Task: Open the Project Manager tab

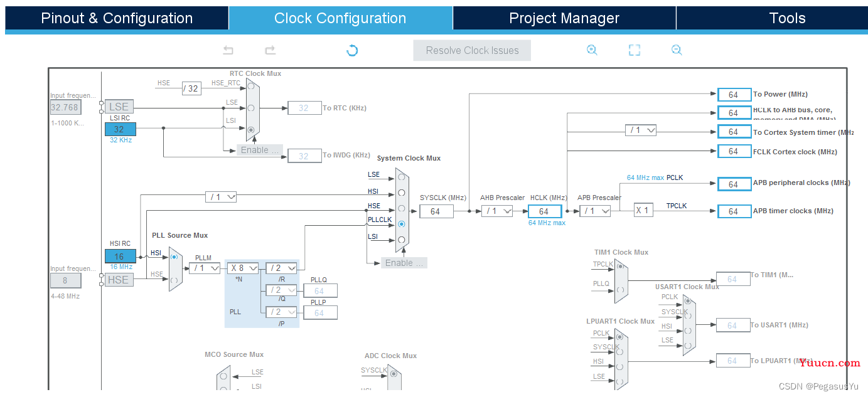Action: [564, 18]
